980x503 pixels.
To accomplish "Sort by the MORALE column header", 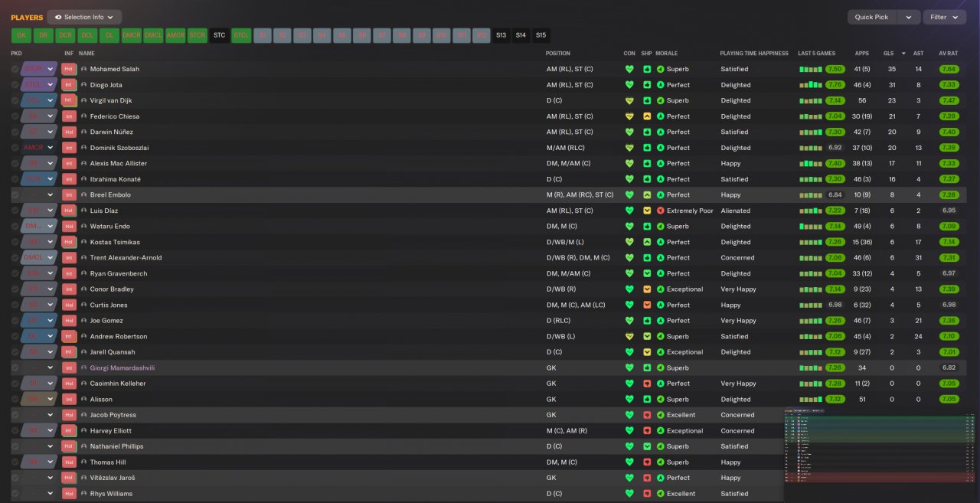I will coord(666,54).
